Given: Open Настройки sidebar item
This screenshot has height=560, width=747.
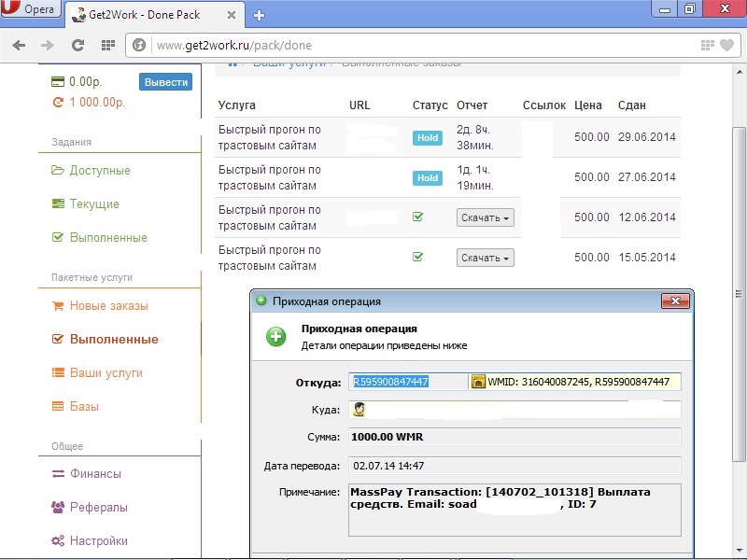Looking at the screenshot, I should (99, 541).
